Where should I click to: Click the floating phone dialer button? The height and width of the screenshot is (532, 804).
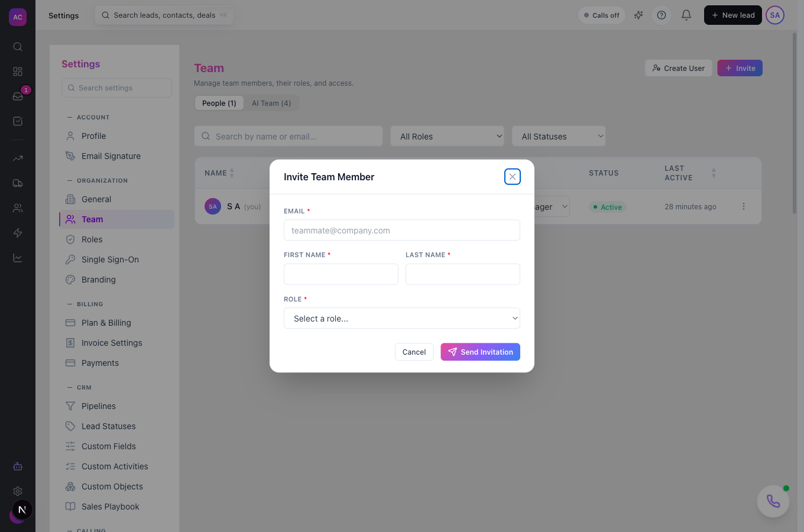pos(773,501)
